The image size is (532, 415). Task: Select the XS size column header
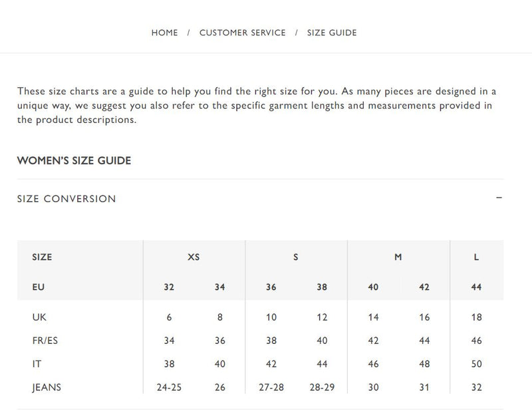pos(194,257)
